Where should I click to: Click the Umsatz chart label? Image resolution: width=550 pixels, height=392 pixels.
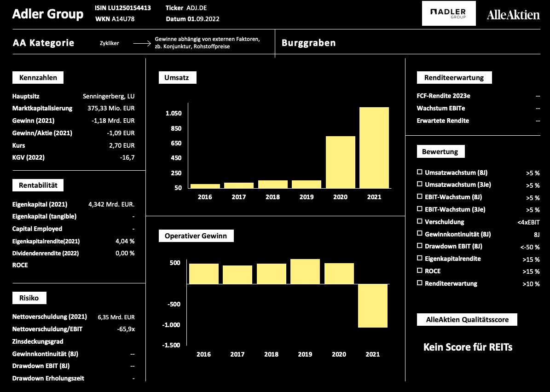tap(178, 77)
